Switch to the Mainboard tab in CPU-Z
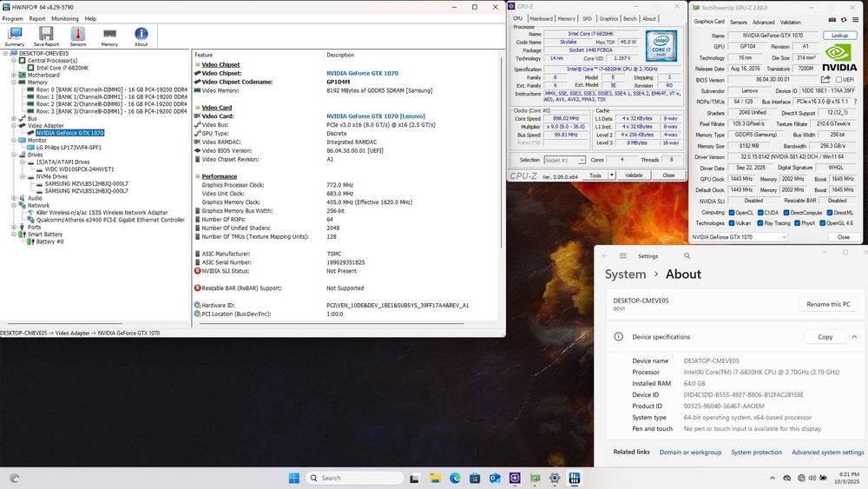 click(541, 19)
